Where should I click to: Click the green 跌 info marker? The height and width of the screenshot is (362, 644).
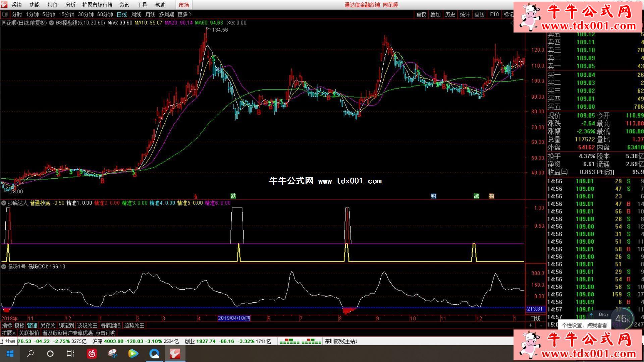tap(233, 196)
